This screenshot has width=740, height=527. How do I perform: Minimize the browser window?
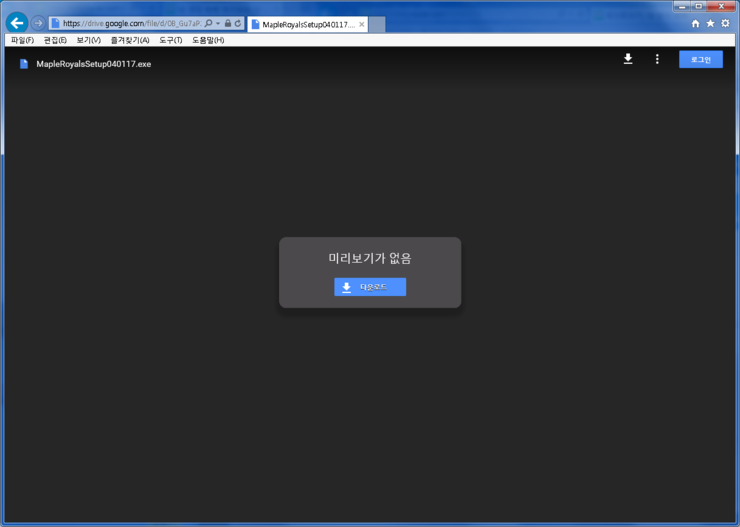tap(682, 6)
